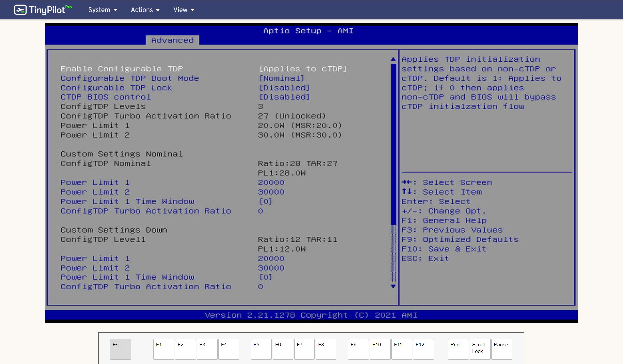
Task: Hit the F10 on-screen key
Action: pos(380,349)
